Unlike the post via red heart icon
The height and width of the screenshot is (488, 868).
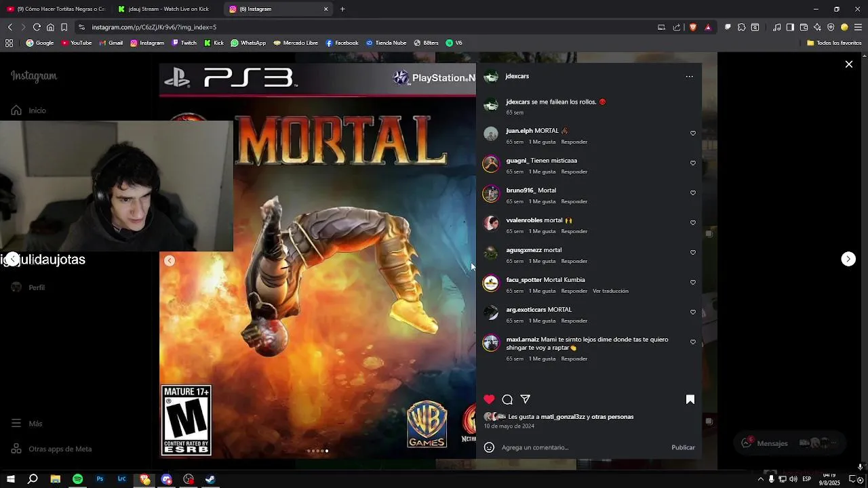(x=489, y=399)
